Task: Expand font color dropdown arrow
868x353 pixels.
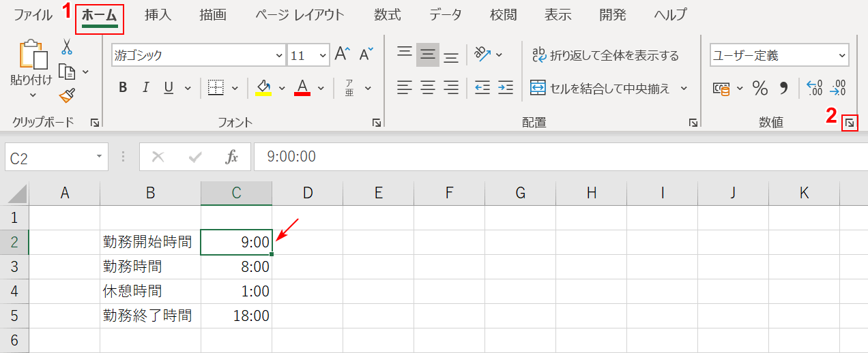Action: [321, 88]
